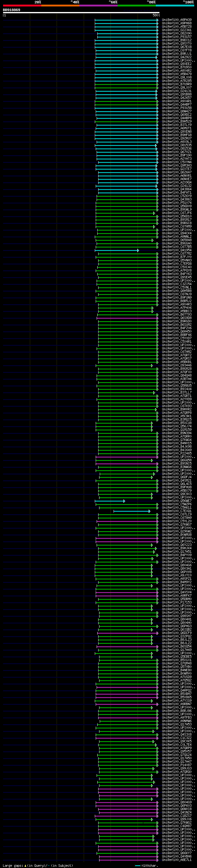Click the green alignment bar for UniRef100_A9X4R1
The width and height of the screenshot is (197, 868).
click(127, 101)
